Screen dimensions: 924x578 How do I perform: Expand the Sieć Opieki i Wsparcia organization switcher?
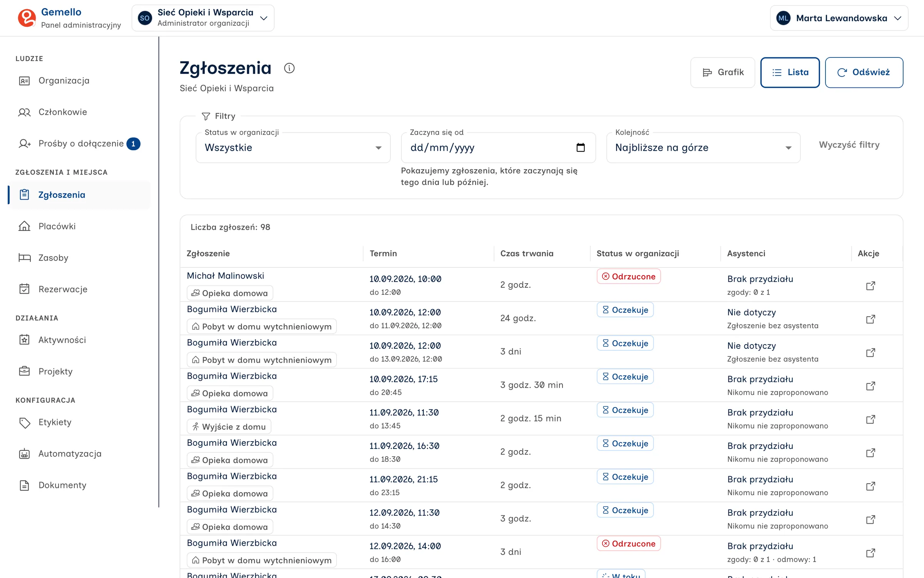(203, 18)
